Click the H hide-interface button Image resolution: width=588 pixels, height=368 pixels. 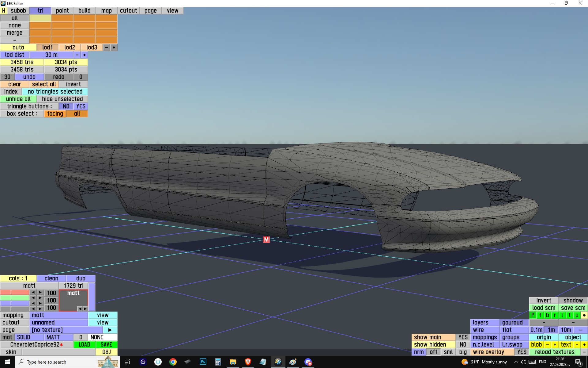click(x=4, y=11)
